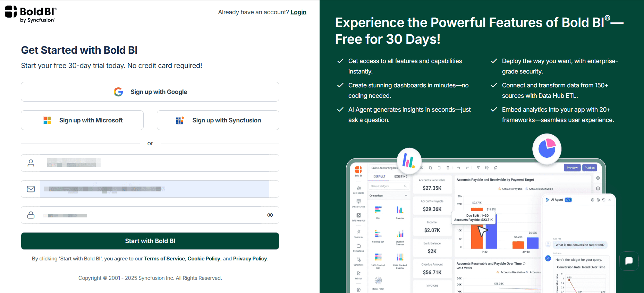
Task: Open the Login link
Action: (298, 12)
